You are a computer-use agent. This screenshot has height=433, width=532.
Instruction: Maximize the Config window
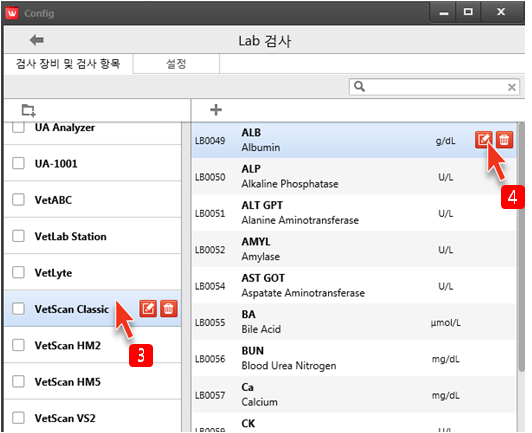pos(468,13)
